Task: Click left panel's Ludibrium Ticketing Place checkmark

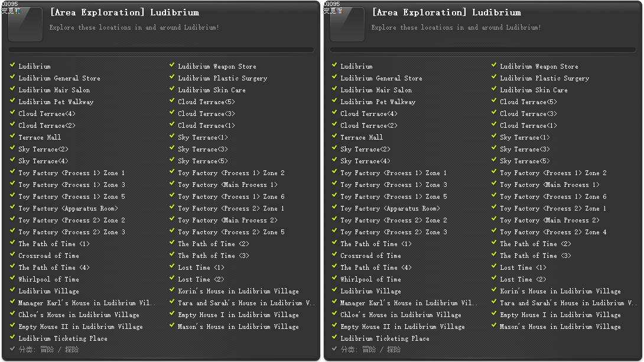Action: pyautogui.click(x=12, y=338)
